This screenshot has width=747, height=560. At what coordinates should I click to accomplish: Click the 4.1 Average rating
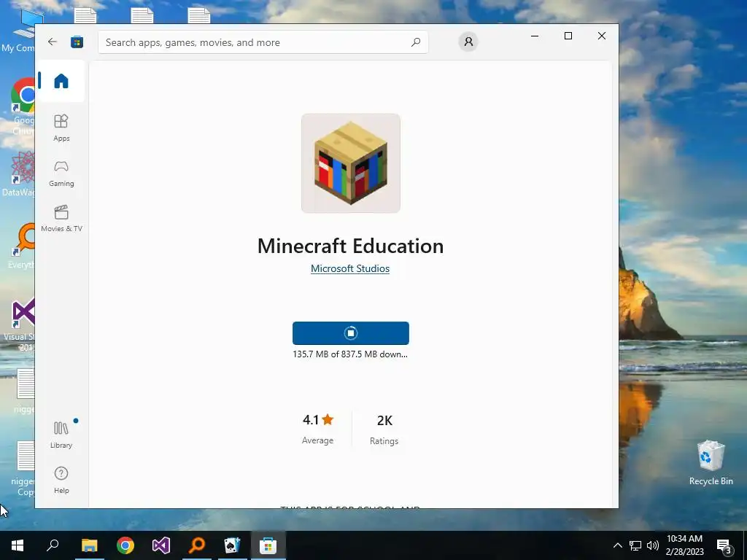point(318,429)
